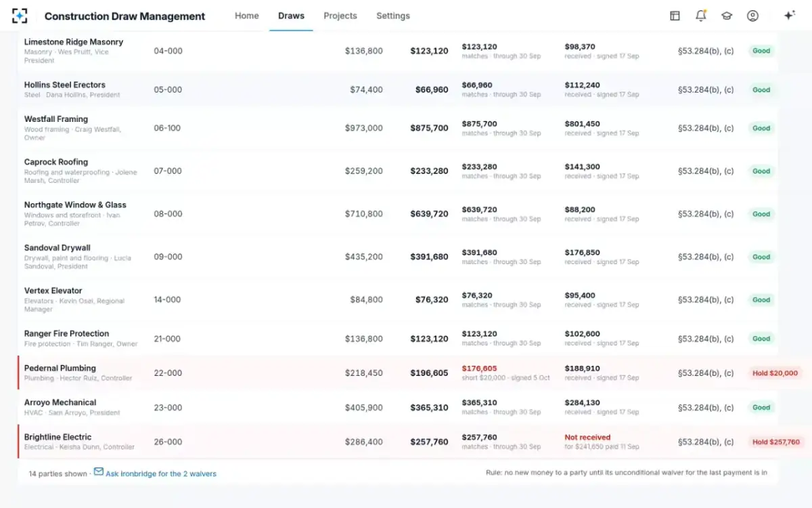Click the $801,450 received waiver amount
Image resolution: width=812 pixels, height=508 pixels.
[583, 124]
